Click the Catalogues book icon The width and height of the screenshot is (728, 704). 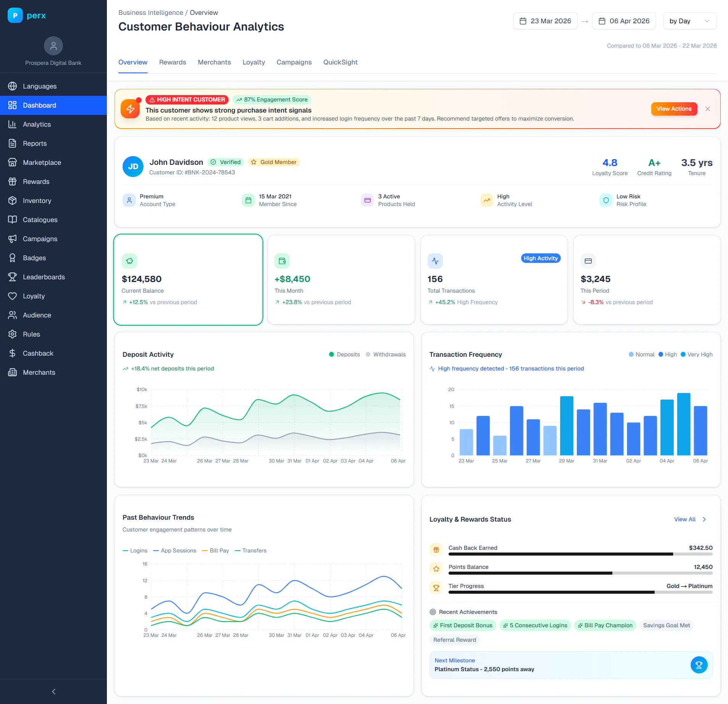13,220
